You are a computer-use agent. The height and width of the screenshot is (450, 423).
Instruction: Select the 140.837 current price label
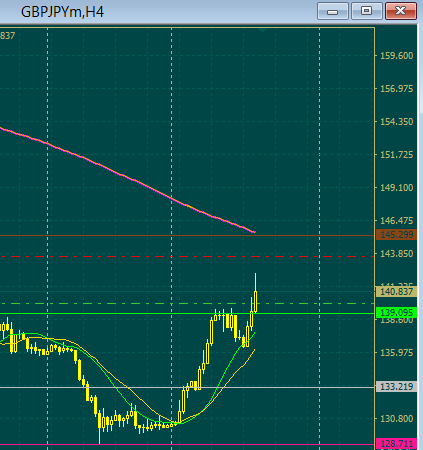click(x=397, y=292)
